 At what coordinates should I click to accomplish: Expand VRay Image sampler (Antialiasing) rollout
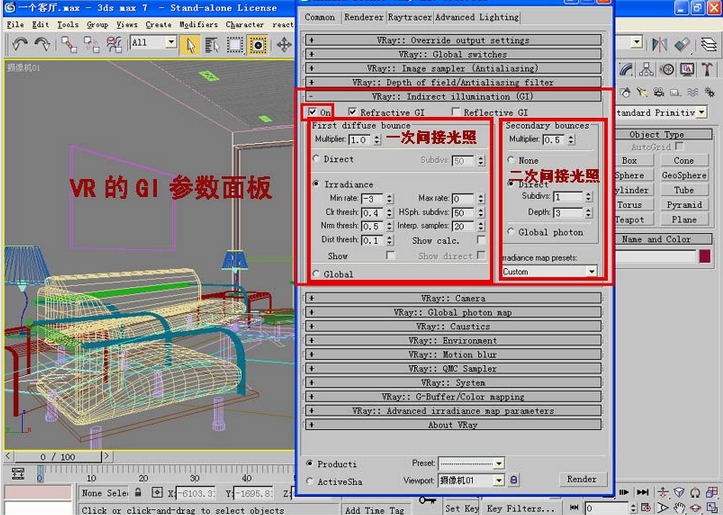coord(453,68)
